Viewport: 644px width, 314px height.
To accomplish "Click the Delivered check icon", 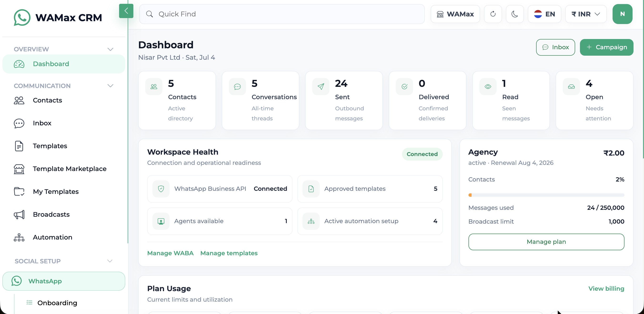I will pyautogui.click(x=404, y=87).
